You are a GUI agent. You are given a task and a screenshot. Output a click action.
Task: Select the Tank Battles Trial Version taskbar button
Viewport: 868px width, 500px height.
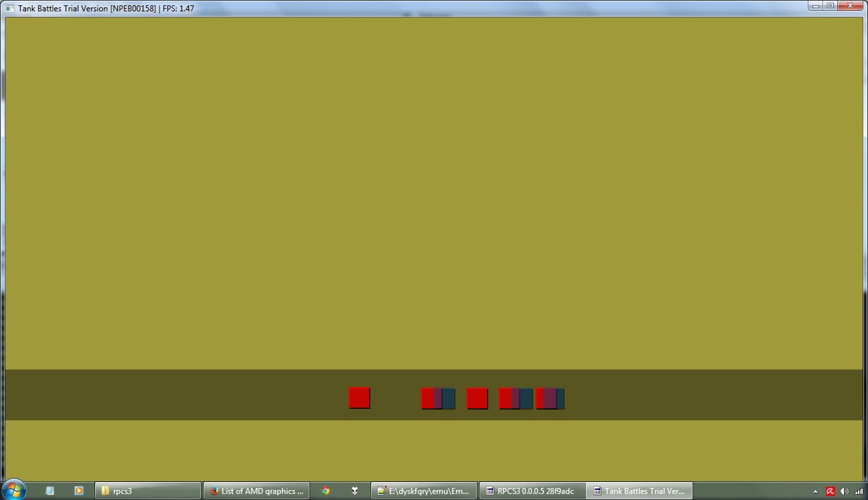(640, 491)
